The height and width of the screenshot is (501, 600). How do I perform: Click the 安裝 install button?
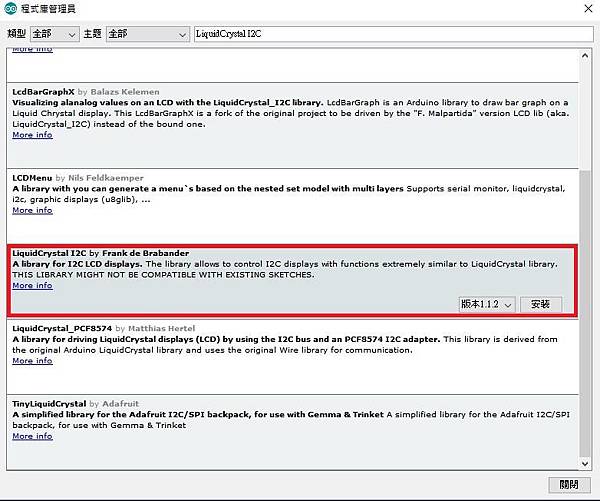coord(540,304)
